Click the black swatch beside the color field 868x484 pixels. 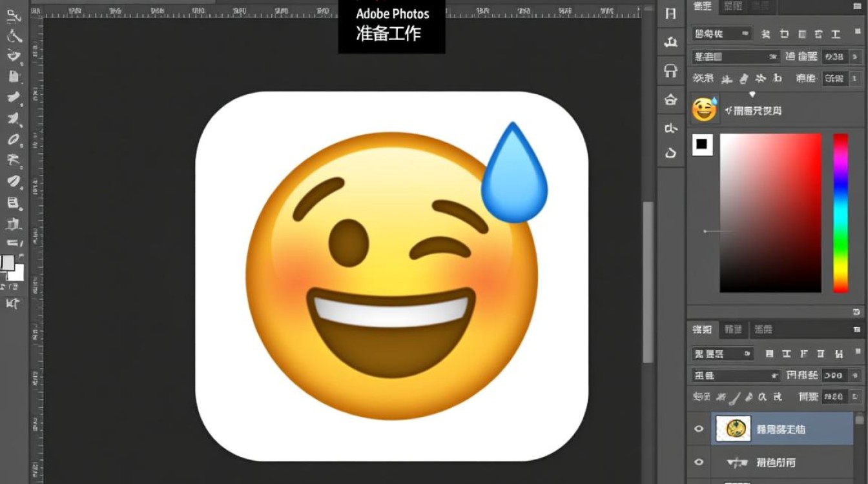[702, 145]
